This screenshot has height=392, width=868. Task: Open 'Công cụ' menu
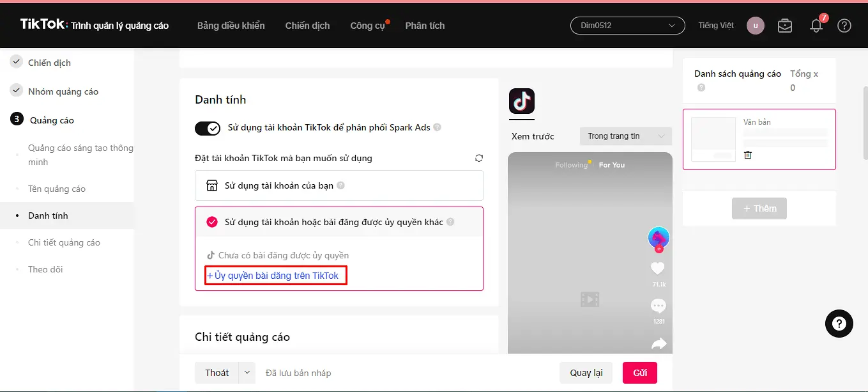click(368, 26)
